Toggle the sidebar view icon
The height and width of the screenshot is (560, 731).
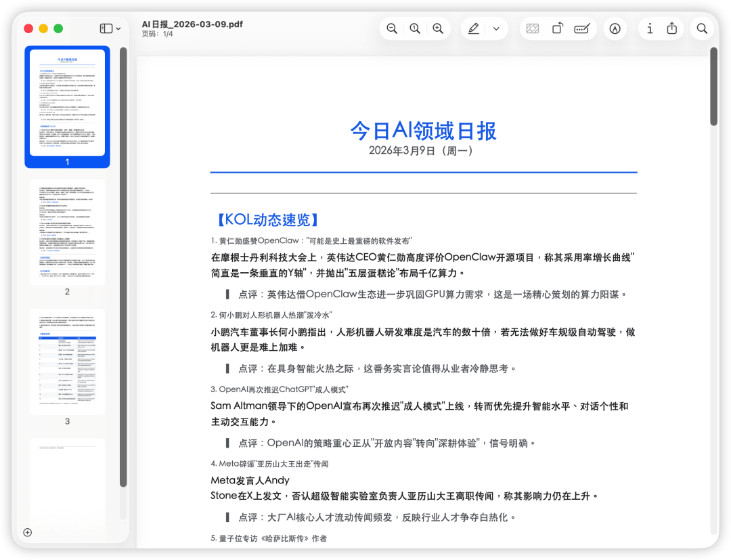click(105, 28)
